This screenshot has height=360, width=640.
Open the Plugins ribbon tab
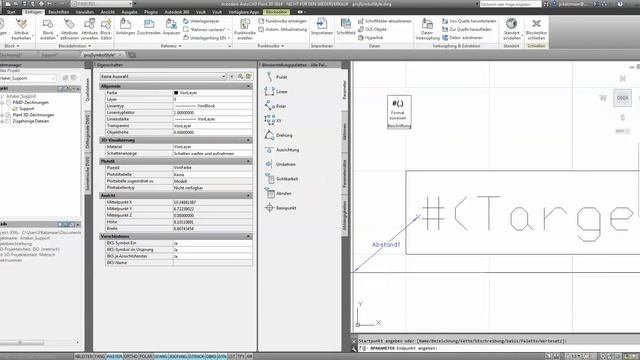[x=151, y=12]
